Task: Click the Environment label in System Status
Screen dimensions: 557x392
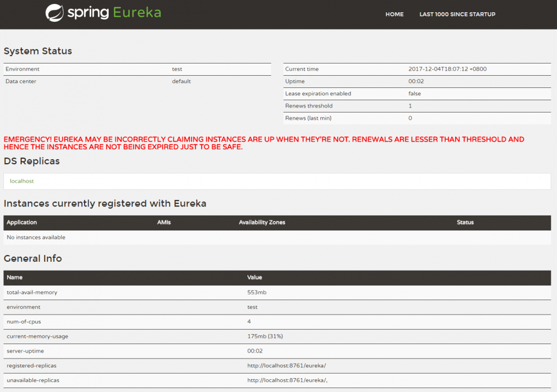Action: [22, 69]
